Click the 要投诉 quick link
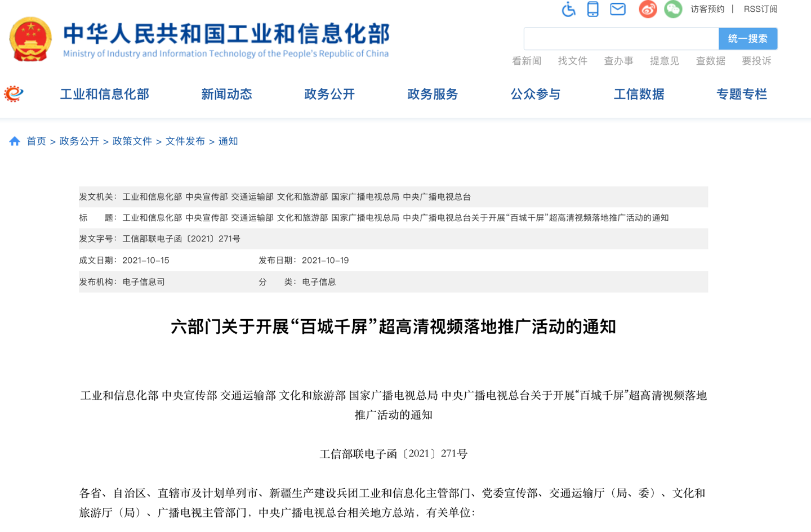811x532 pixels. [x=756, y=61]
